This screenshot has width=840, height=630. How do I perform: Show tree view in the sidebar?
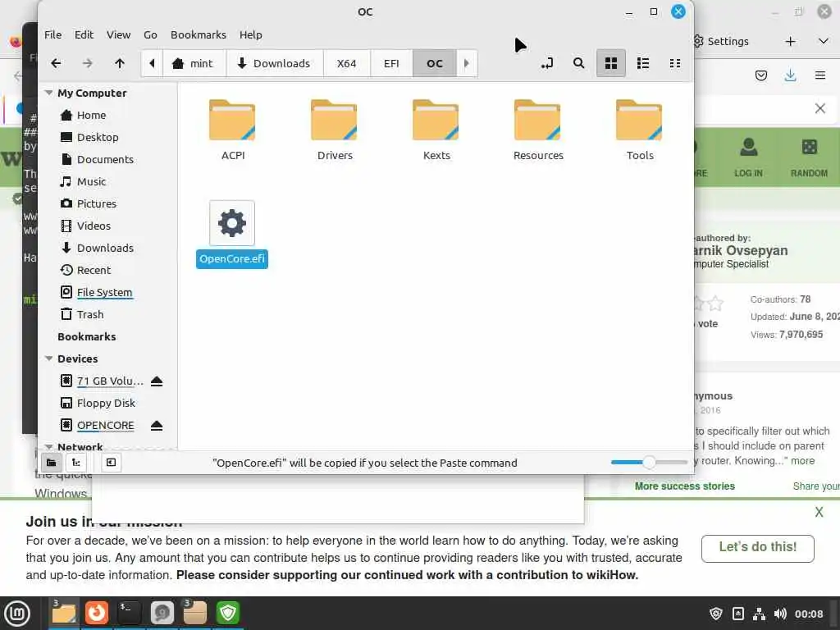[x=76, y=463]
